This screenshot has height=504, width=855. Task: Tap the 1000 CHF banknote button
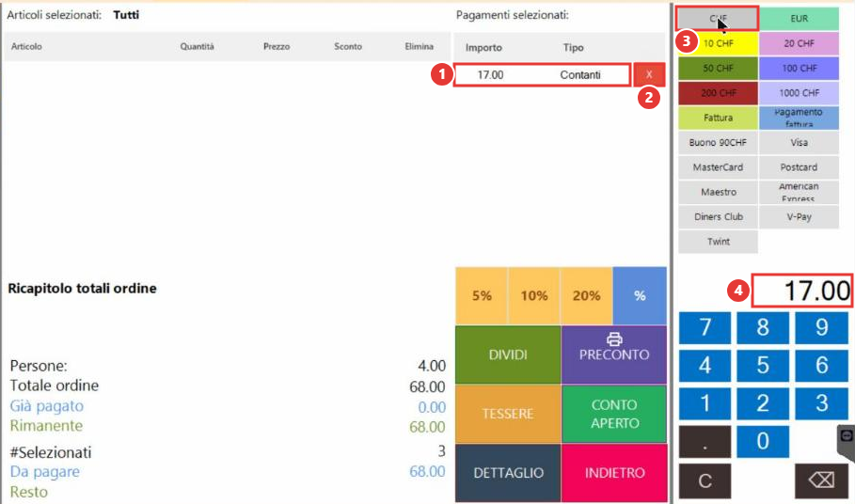[x=799, y=93]
